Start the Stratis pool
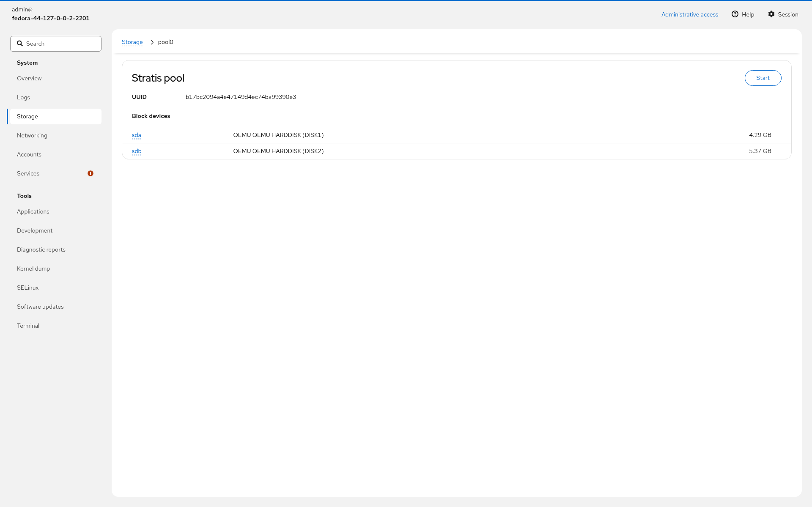Screen dimensions: 812x507 tap(763, 78)
